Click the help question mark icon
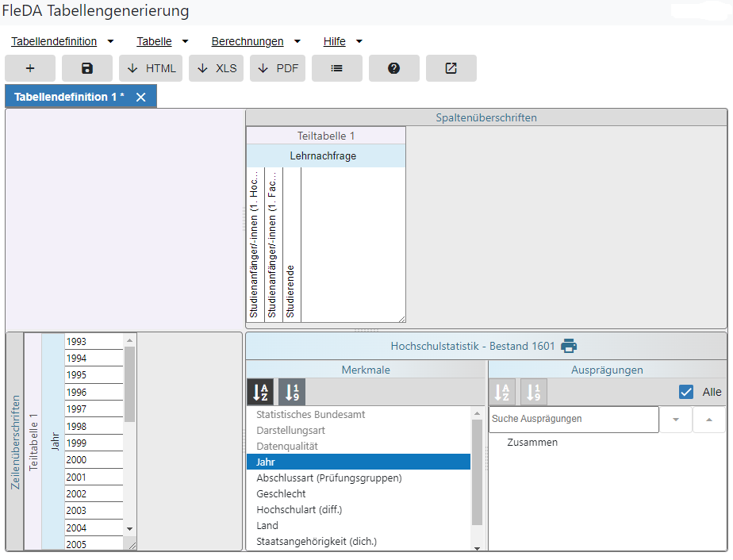The width and height of the screenshot is (733, 560). tap(393, 68)
